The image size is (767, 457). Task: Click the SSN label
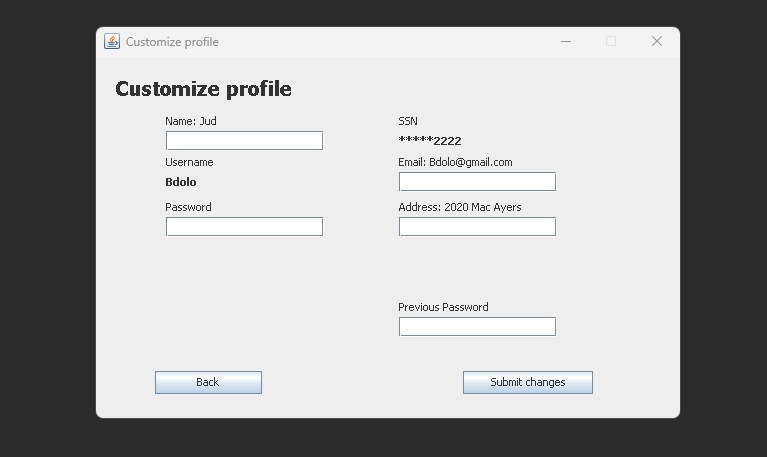point(408,121)
